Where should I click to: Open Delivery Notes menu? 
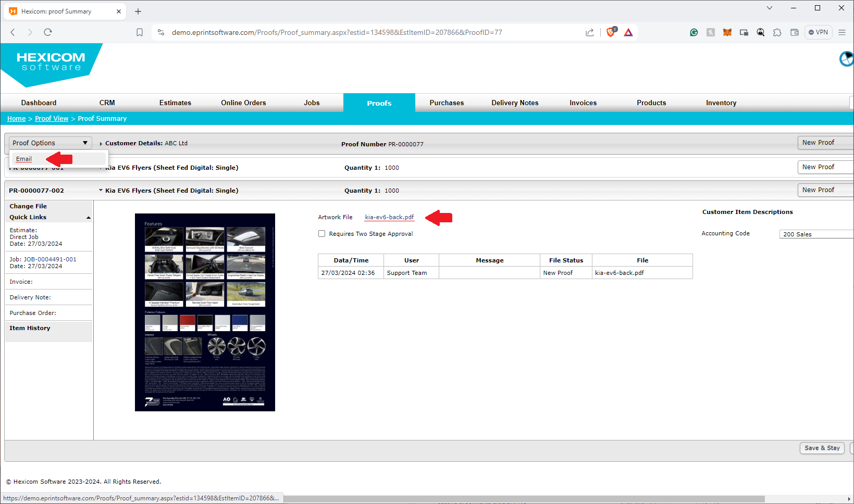click(515, 103)
